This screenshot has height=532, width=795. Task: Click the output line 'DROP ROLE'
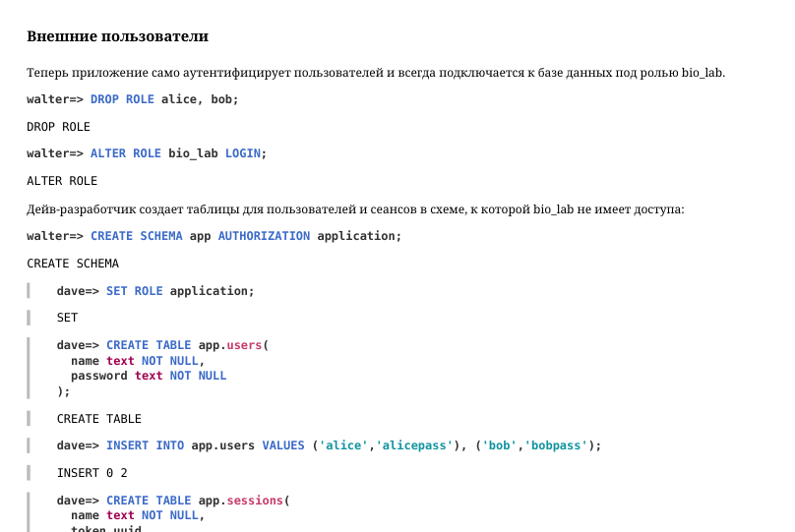click(x=58, y=127)
